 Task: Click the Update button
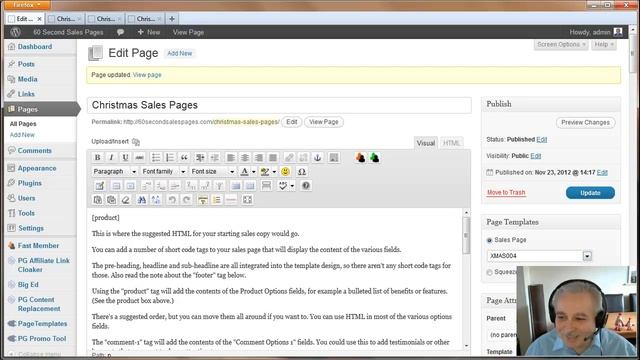pos(590,193)
